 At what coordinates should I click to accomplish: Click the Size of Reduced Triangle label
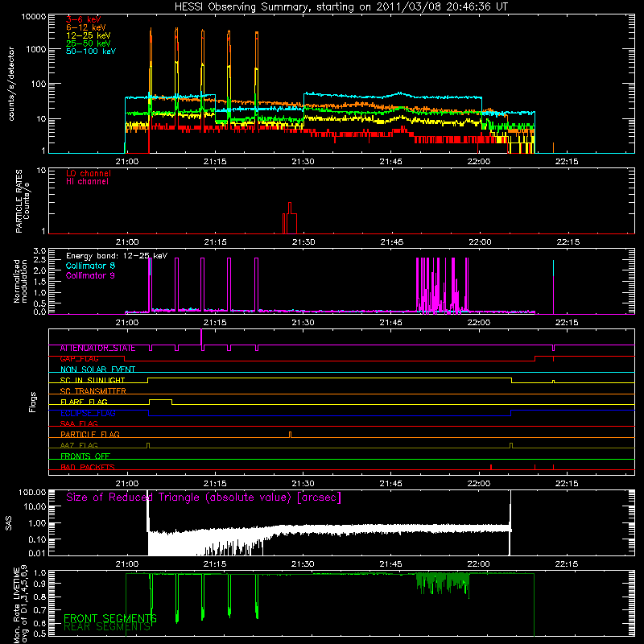(204, 497)
